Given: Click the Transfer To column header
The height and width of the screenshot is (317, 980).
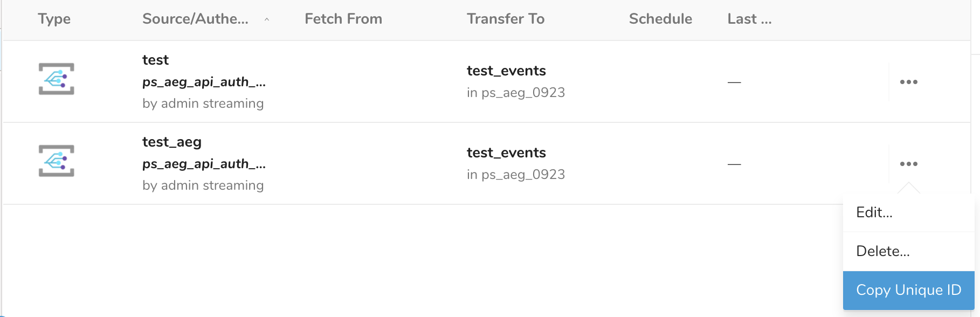Looking at the screenshot, I should pos(505,19).
